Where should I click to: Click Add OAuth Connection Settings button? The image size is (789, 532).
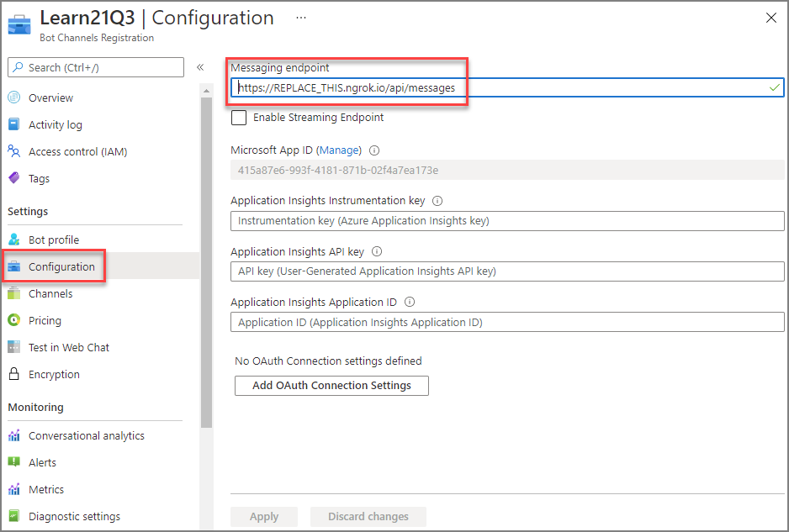(331, 386)
